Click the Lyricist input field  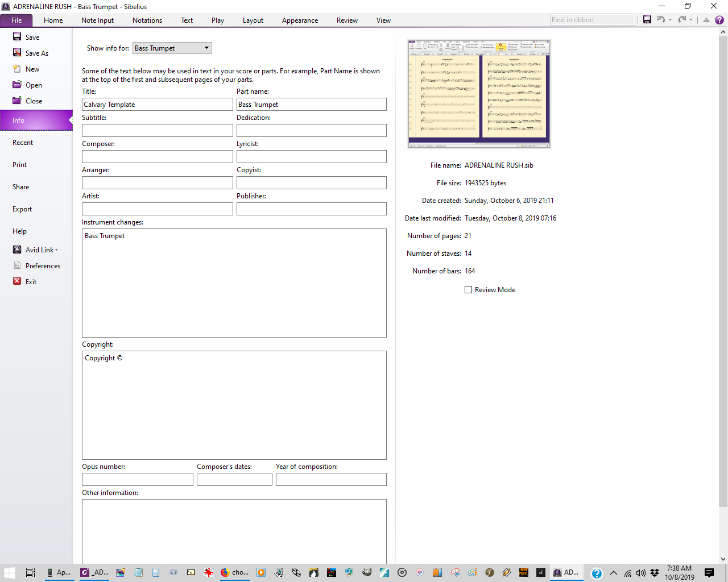tap(312, 157)
